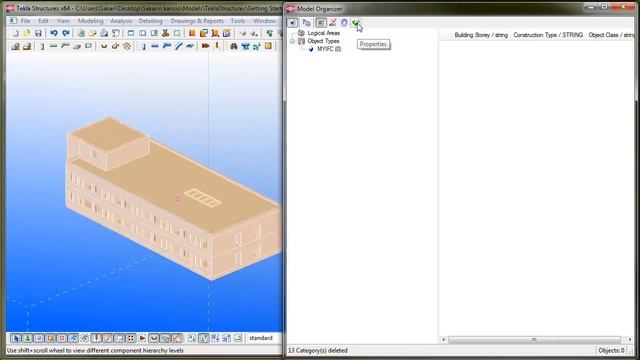
Task: Toggle the orange play-arrow selection switch
Action: (x=142, y=338)
